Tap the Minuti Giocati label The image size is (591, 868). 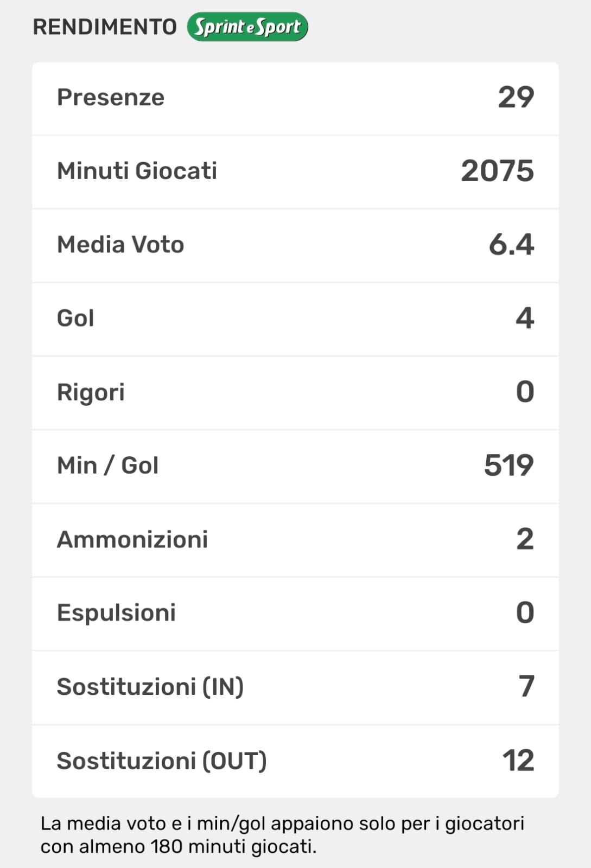(137, 171)
